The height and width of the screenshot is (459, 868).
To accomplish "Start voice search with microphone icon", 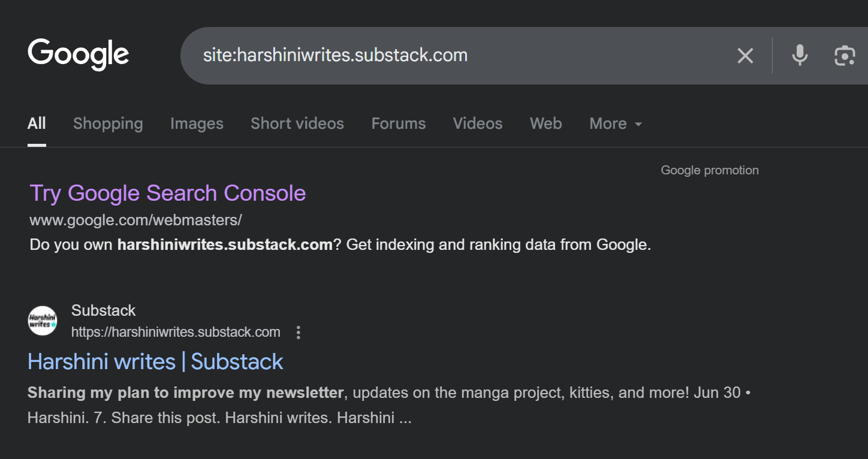I will coord(800,56).
